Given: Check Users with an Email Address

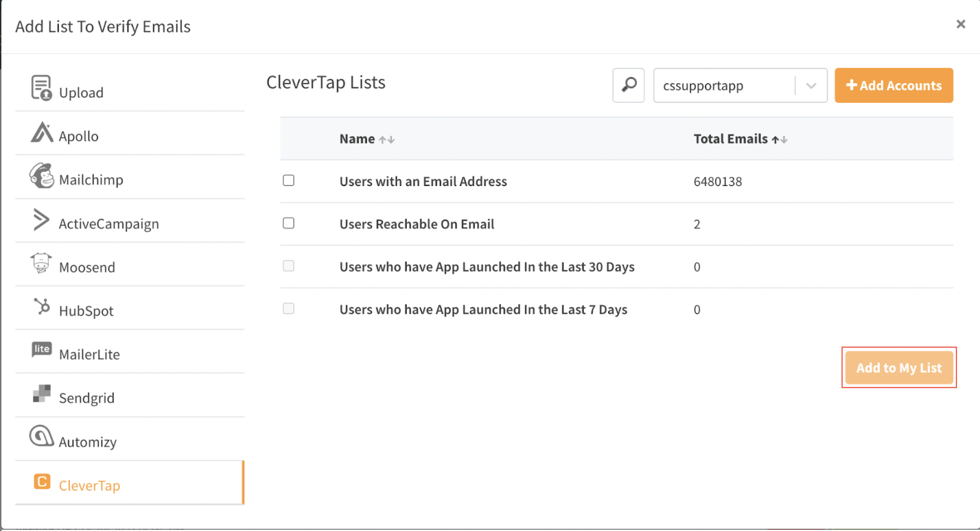Looking at the screenshot, I should click(x=288, y=180).
